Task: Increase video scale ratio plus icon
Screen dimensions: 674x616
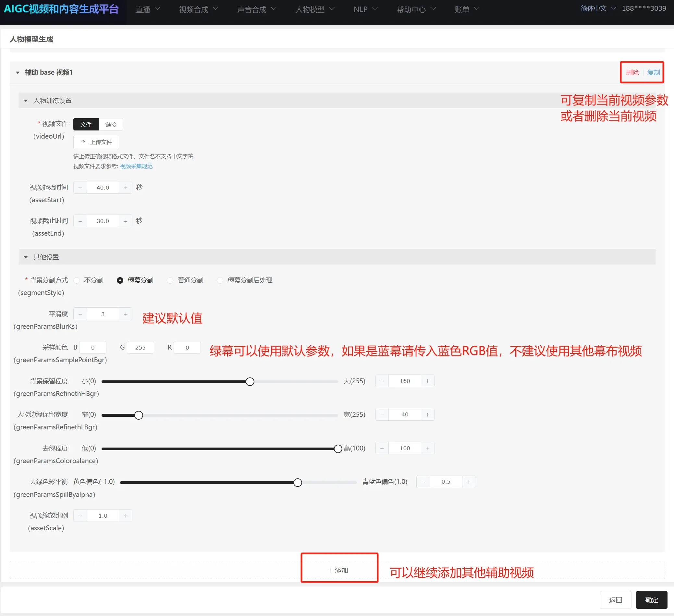Action: pyautogui.click(x=126, y=516)
